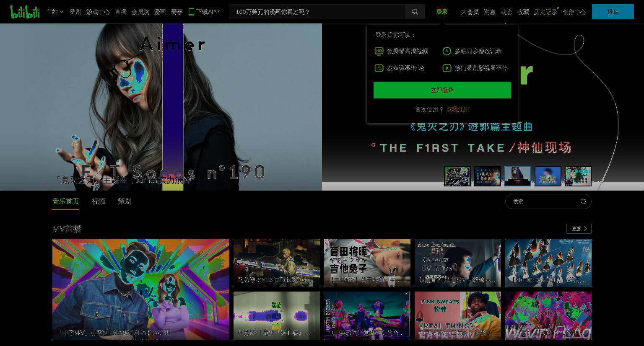Open 番剧 in the top navigation
Viewport: 644px width, 346px height.
tap(75, 12)
